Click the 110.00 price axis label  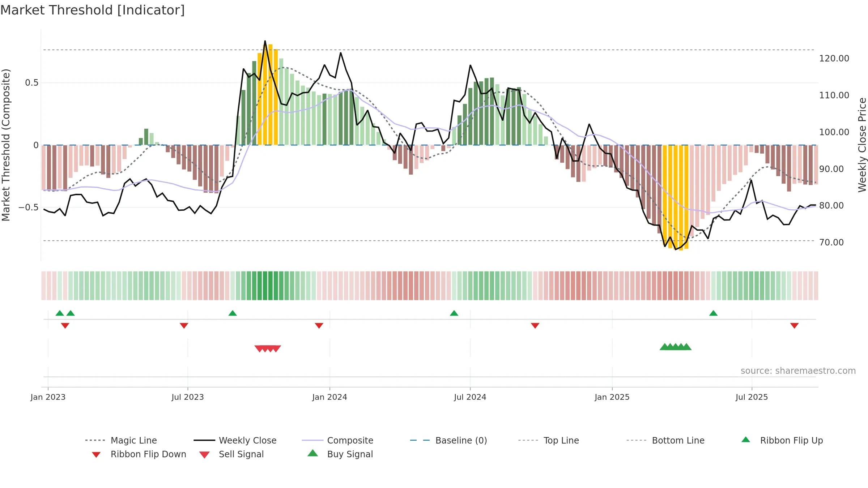click(834, 95)
